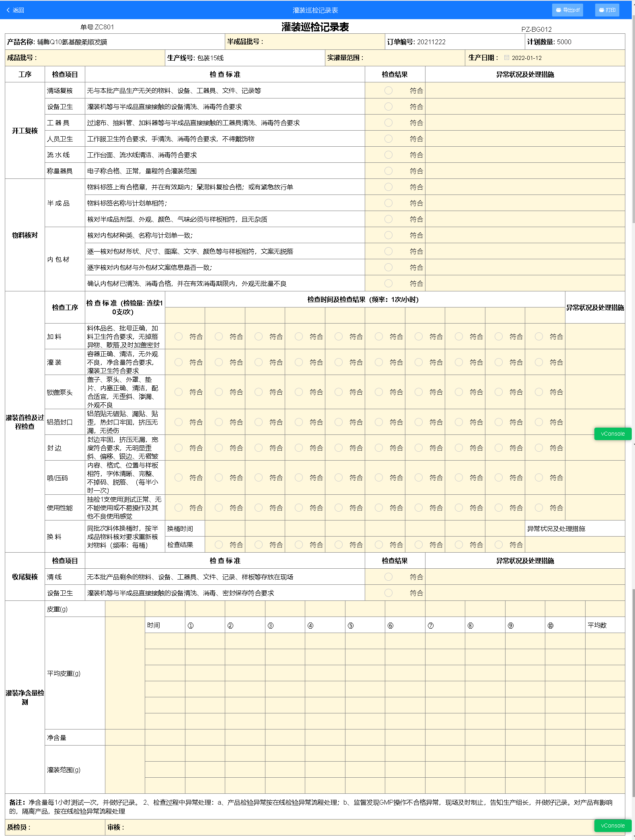Click the export PDF button
This screenshot has width=635, height=840.
point(567,10)
